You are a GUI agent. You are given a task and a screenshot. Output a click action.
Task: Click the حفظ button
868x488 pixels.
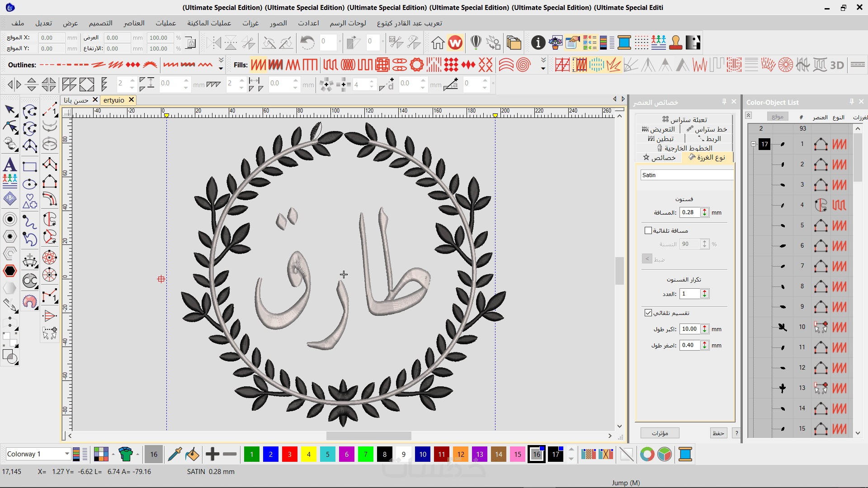[718, 433]
